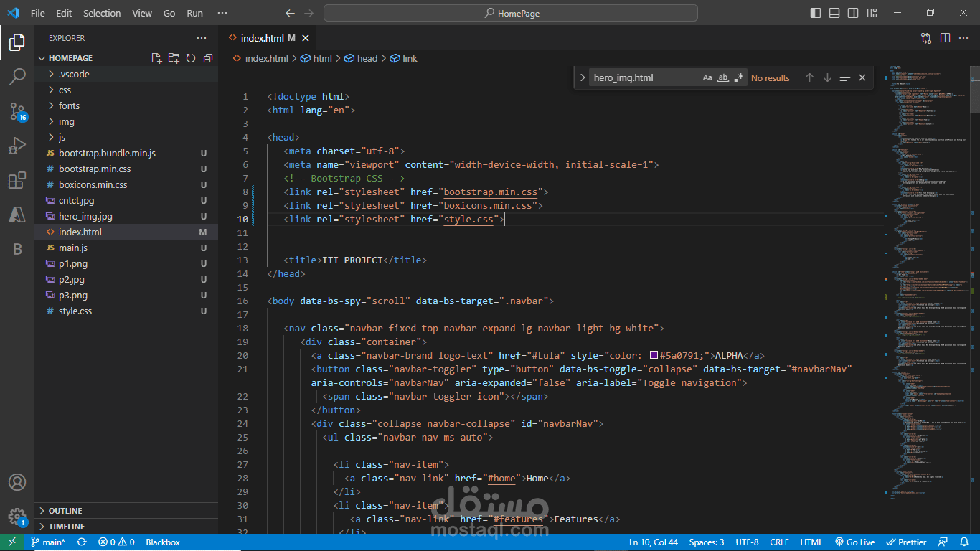Toggle Use Regular Expression in find widget
The width and height of the screenshot is (980, 551).
coord(739,77)
